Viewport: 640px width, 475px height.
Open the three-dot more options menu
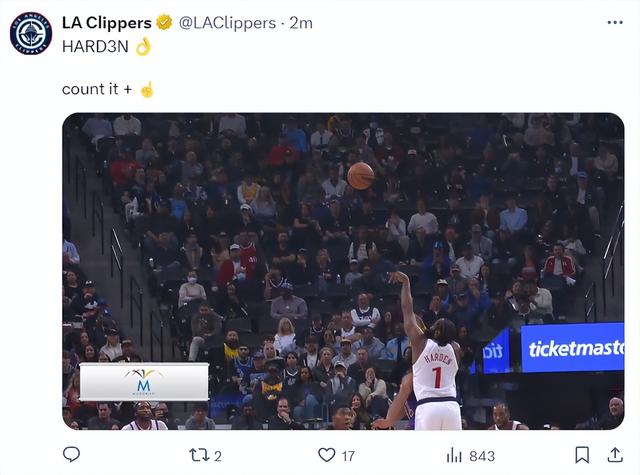(x=615, y=22)
